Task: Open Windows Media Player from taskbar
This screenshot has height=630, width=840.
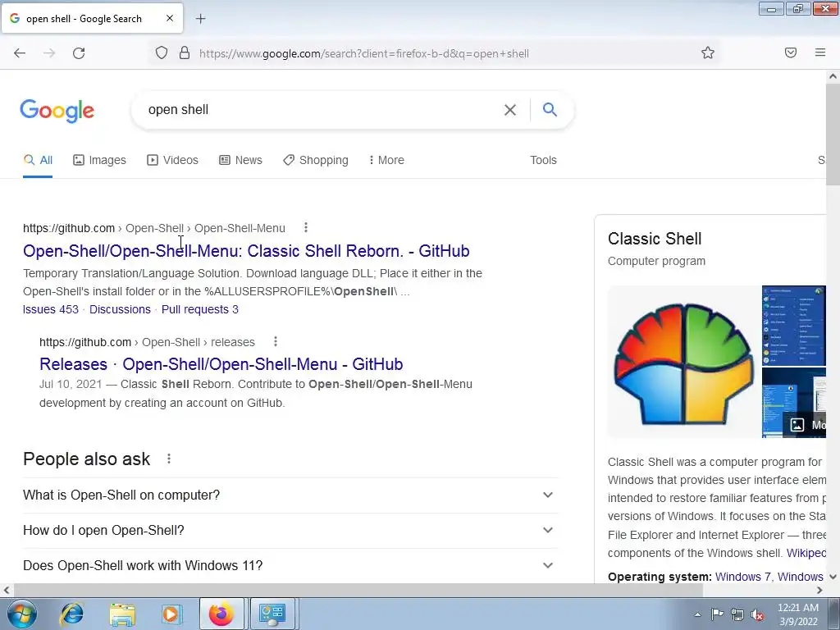Action: 172,614
